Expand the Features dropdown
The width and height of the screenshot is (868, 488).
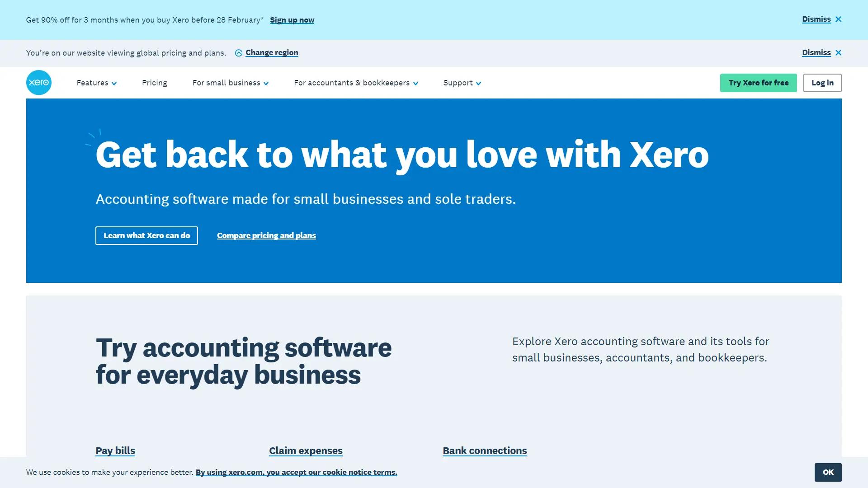(x=96, y=83)
